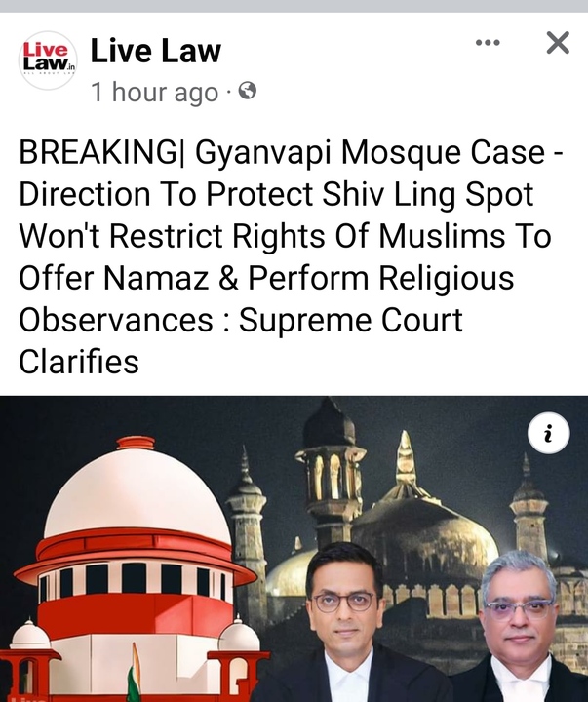Click the gray bar above the post
The width and height of the screenshot is (588, 702).
[x=294, y=6]
